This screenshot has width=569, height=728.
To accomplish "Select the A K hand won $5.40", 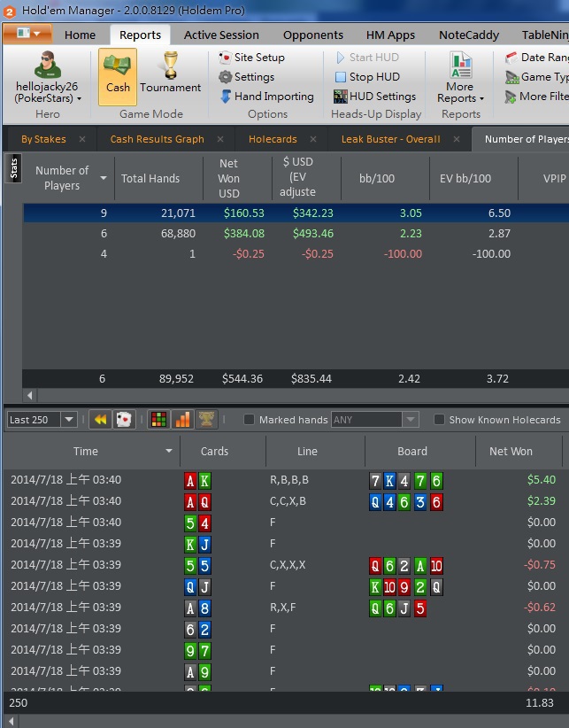I will 284,480.
